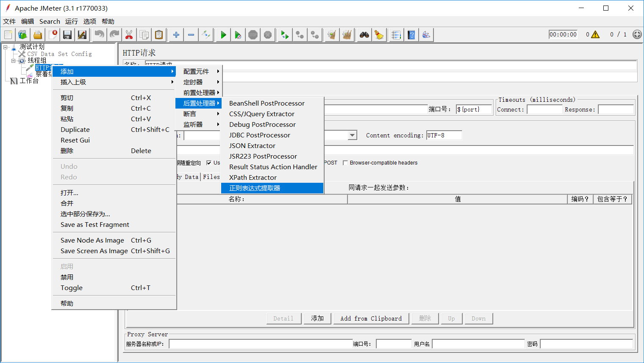The width and height of the screenshot is (644, 363).
Task: Click the Clear All double-broom icon
Action: [347, 35]
